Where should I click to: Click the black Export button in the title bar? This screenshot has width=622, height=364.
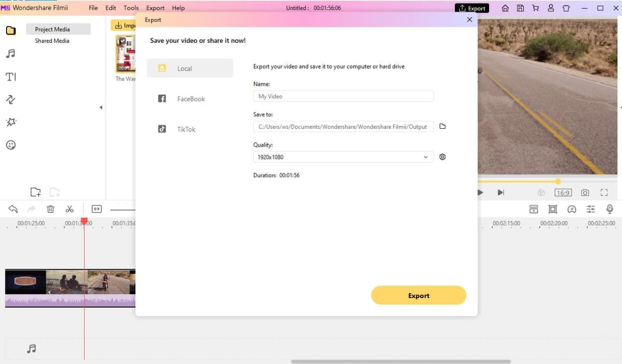[x=472, y=8]
